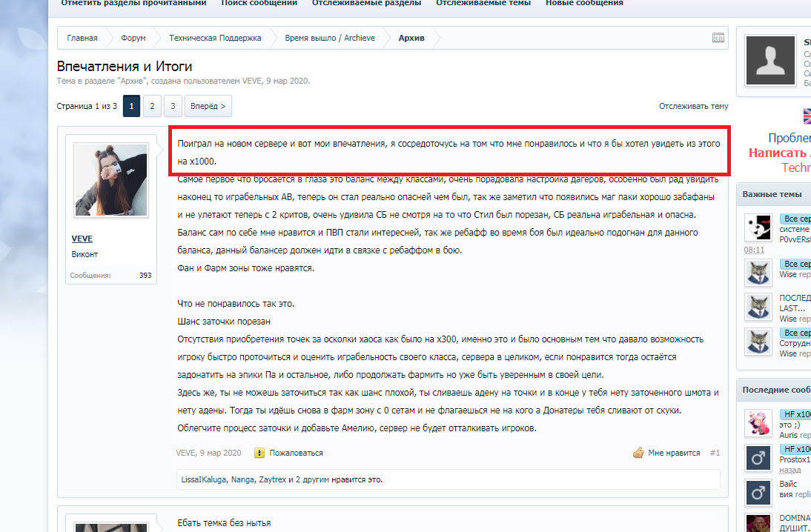Select Отслеживаемые темы in top menu
Screen dimensions: 811x532
coord(483,3)
